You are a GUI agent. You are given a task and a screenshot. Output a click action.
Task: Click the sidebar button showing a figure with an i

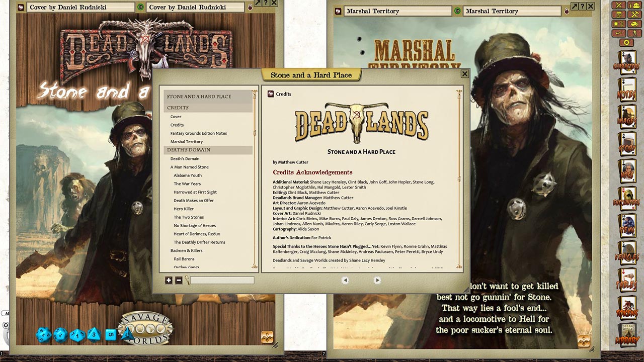click(x=634, y=6)
